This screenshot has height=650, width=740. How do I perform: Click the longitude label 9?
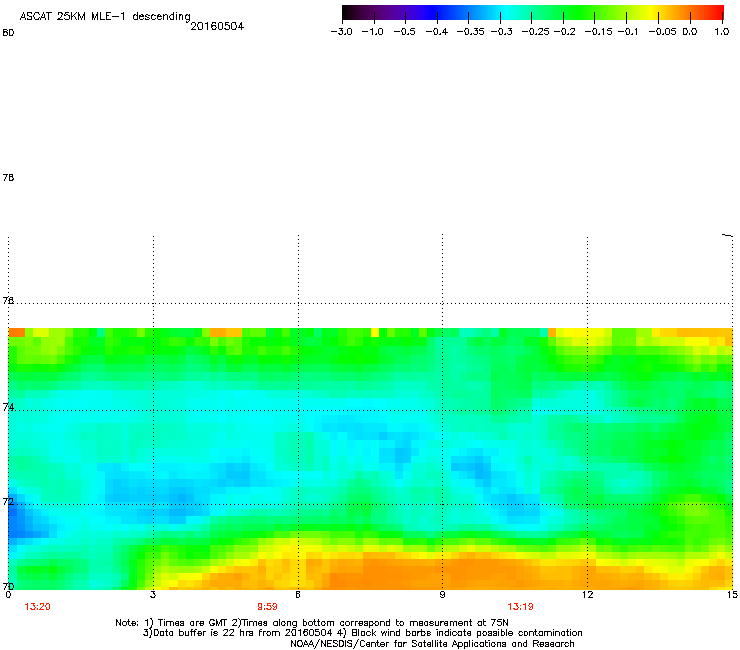coord(442,595)
